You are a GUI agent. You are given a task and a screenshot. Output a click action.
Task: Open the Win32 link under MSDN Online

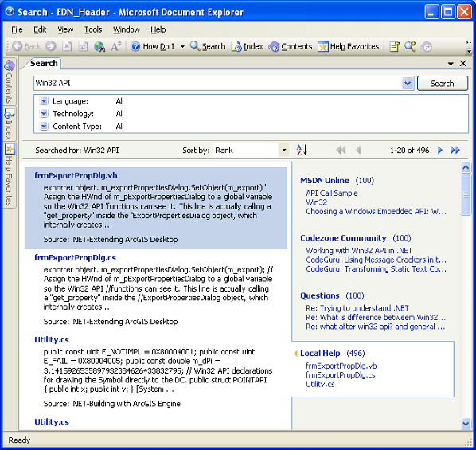point(316,202)
